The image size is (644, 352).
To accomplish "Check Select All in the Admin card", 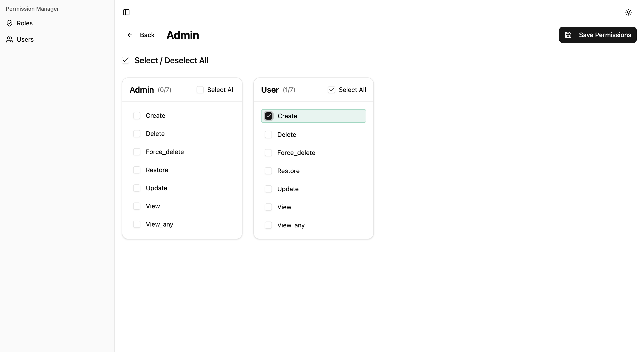I will [x=200, y=90].
